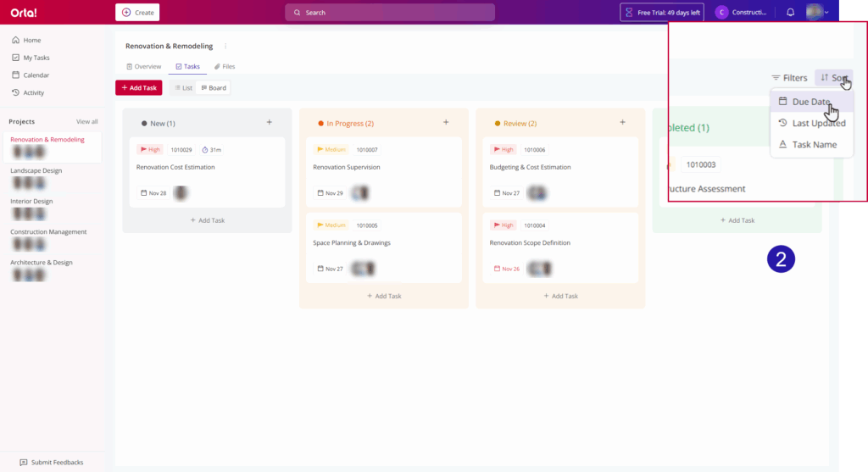Viewport: 868px width, 472px height.
Task: Click plus icon in Review column
Action: [622, 123]
